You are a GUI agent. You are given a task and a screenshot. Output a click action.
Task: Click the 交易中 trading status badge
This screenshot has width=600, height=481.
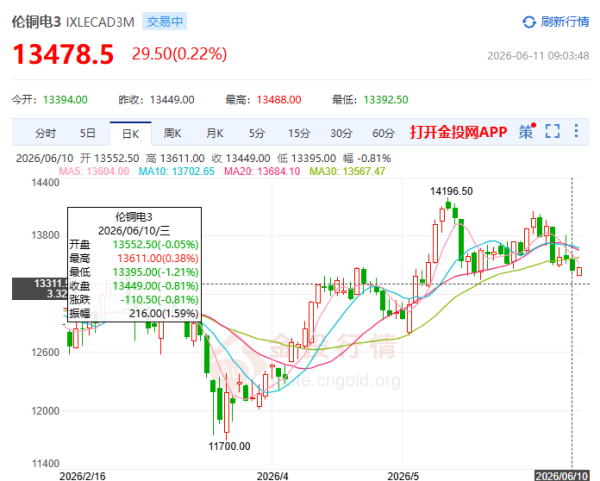tap(165, 21)
